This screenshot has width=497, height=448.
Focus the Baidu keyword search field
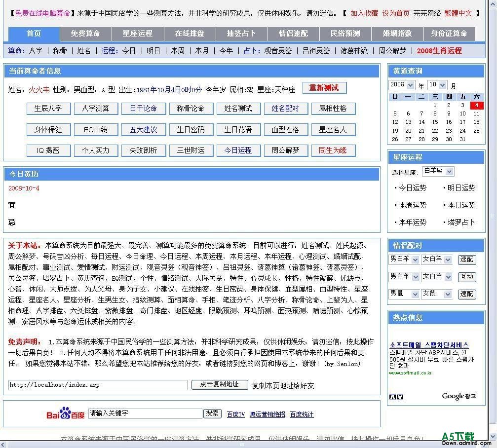coord(145,413)
